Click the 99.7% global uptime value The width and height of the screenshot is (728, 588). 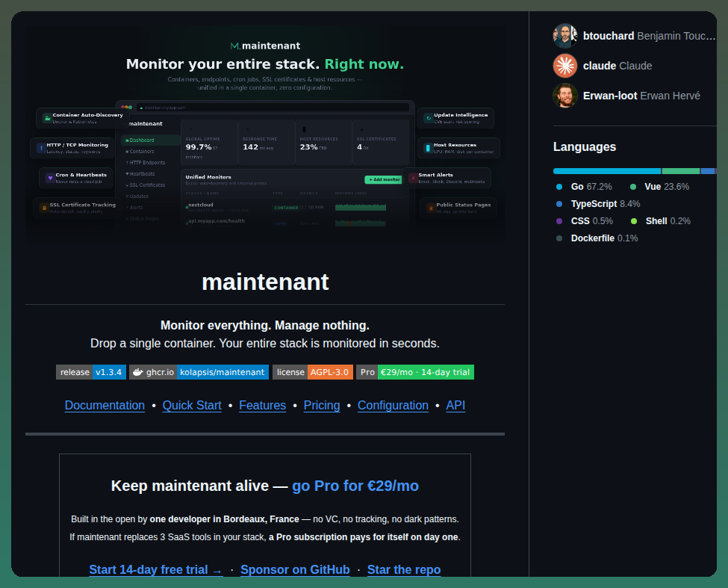click(x=199, y=147)
